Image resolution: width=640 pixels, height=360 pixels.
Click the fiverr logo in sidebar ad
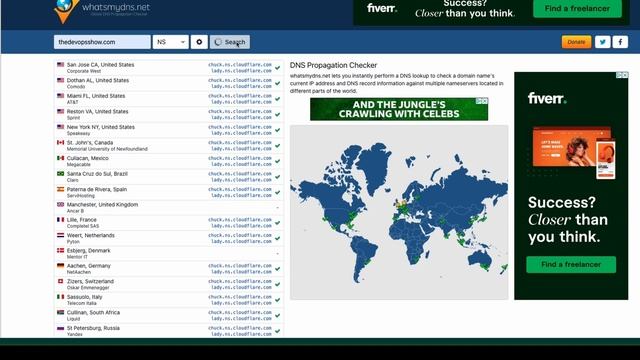[x=547, y=98]
